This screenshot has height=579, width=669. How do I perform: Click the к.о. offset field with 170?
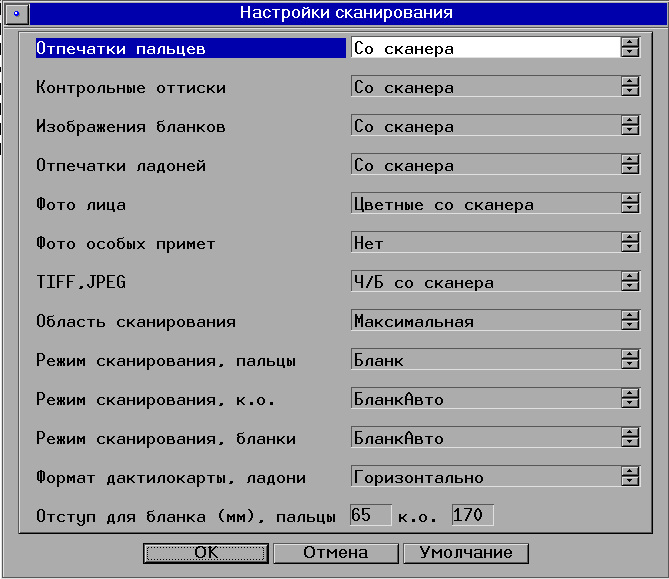pyautogui.click(x=472, y=515)
